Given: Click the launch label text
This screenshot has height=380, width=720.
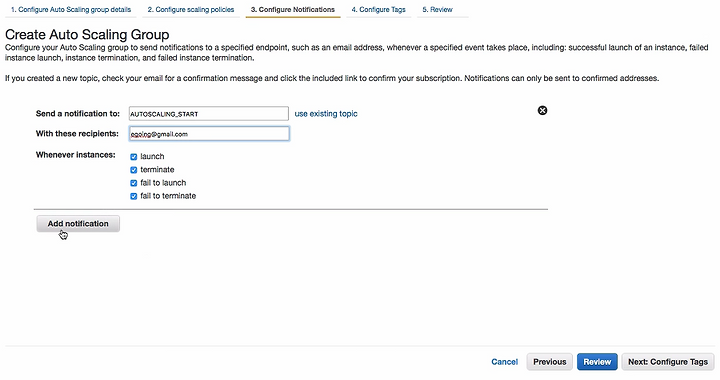Looking at the screenshot, I should [x=152, y=156].
